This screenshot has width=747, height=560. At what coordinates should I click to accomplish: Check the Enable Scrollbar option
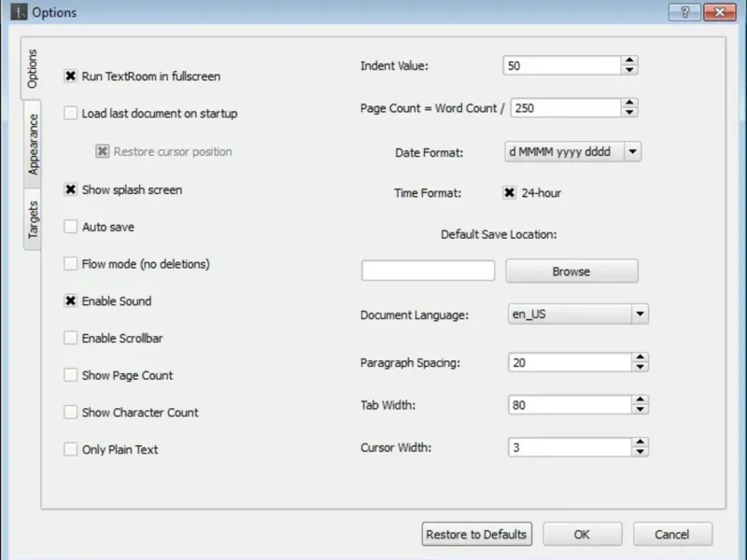coord(71,338)
